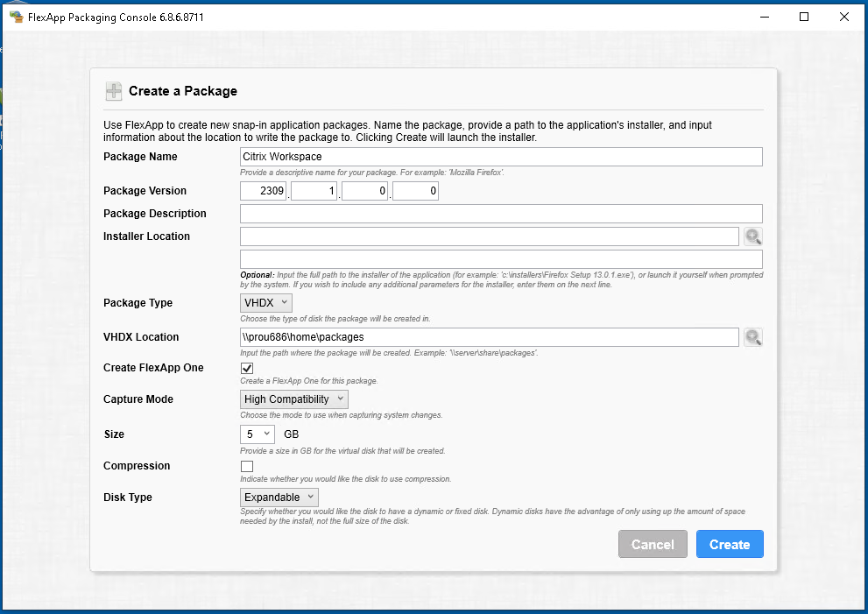The width and height of the screenshot is (868, 614).
Task: Uncheck the Create FlexApp One checkbox
Action: point(247,369)
